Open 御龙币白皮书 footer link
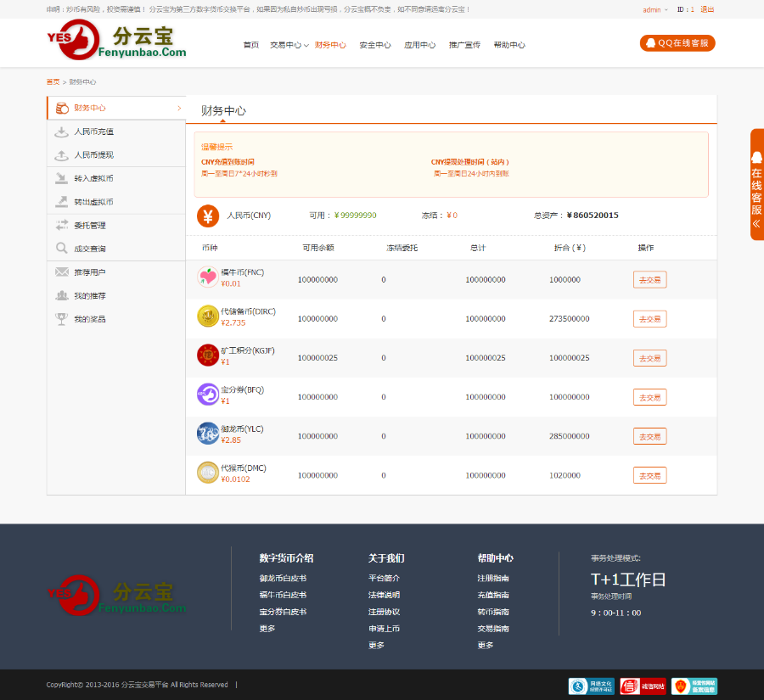764x700 pixels. (x=283, y=578)
